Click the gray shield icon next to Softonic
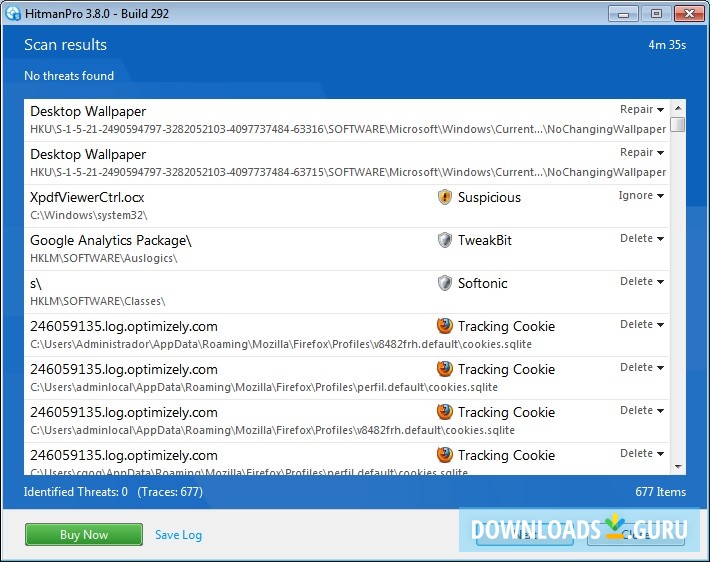The height and width of the screenshot is (562, 710). [x=445, y=283]
